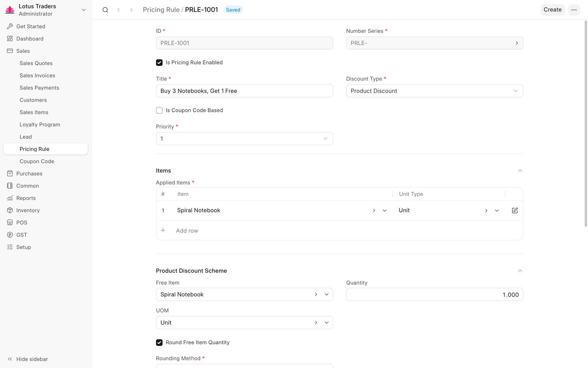Open the edit row icon for Spiral Notebook
The image size is (588, 368).
515,210
